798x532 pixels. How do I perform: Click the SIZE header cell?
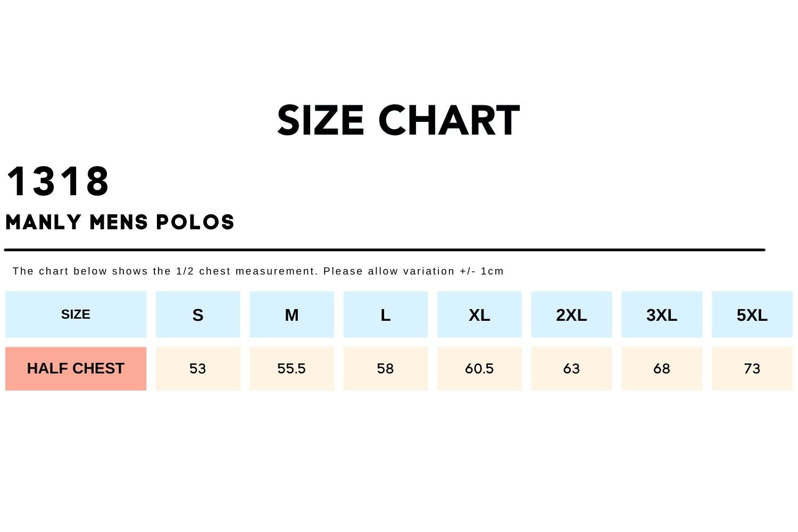pyautogui.click(x=76, y=314)
